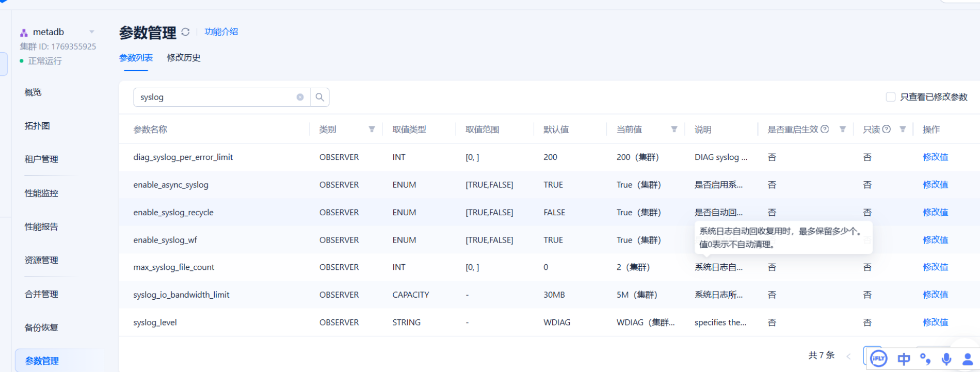Click the '共 7 条' total count text
980x372 pixels.
tap(821, 355)
